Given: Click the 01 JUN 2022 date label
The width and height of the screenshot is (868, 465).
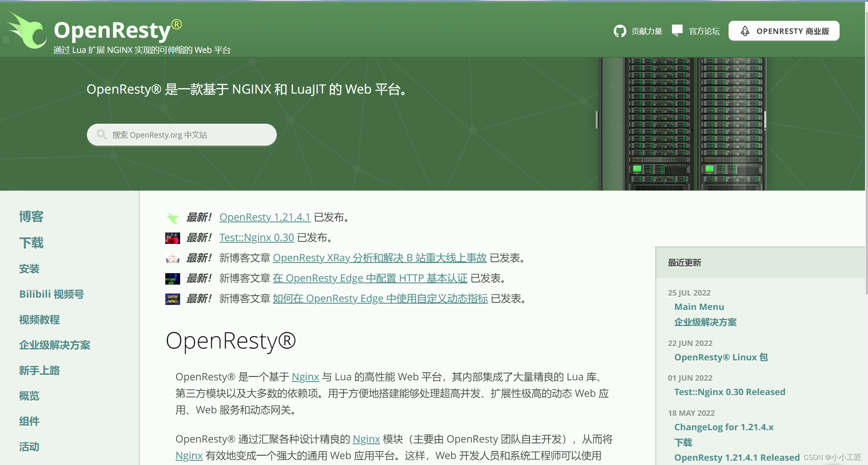Looking at the screenshot, I should 690,378.
